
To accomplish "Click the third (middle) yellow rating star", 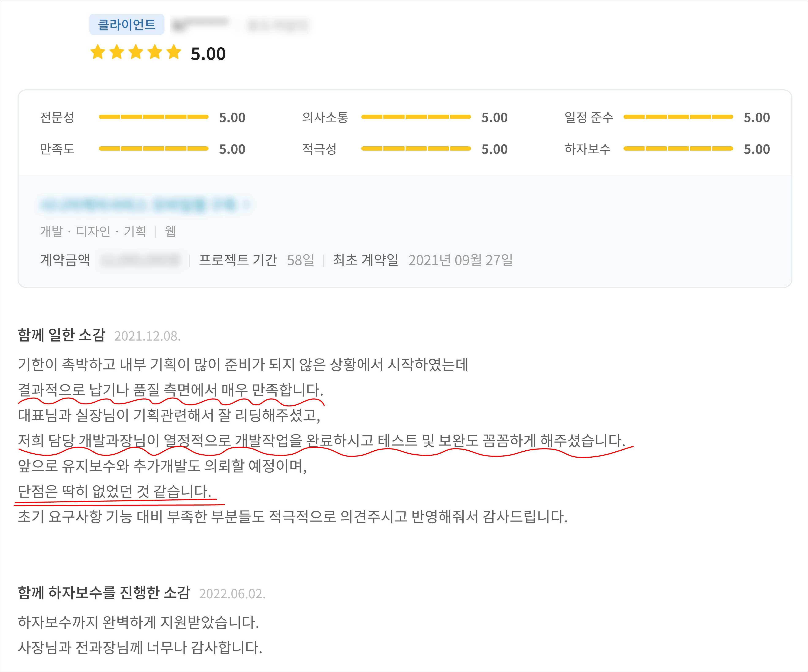I will coord(136,52).
